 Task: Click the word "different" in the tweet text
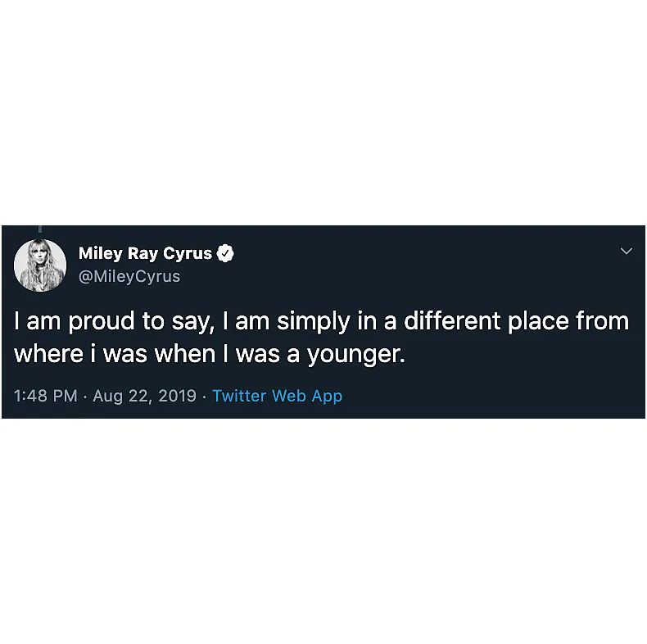434,321
